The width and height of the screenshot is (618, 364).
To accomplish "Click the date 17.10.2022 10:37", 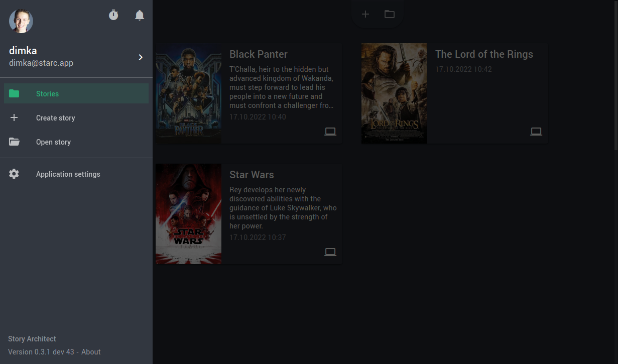I will (258, 237).
